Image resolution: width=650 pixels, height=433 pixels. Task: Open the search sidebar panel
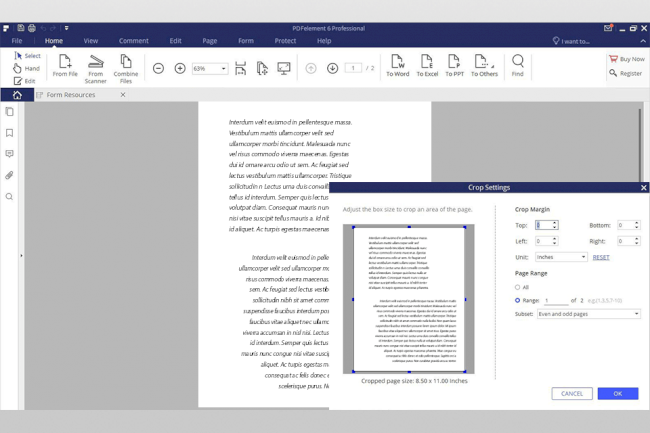point(10,196)
